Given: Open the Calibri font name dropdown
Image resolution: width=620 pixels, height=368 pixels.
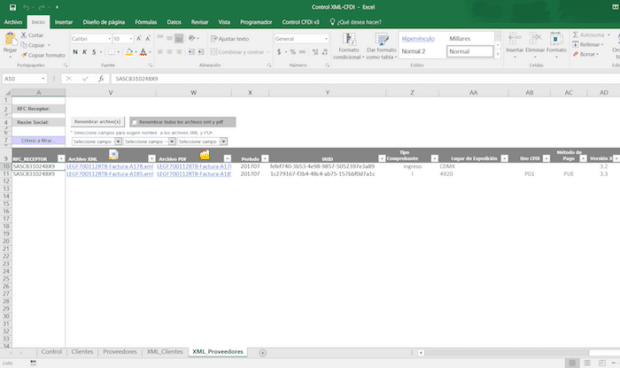Looking at the screenshot, I should click(x=109, y=39).
